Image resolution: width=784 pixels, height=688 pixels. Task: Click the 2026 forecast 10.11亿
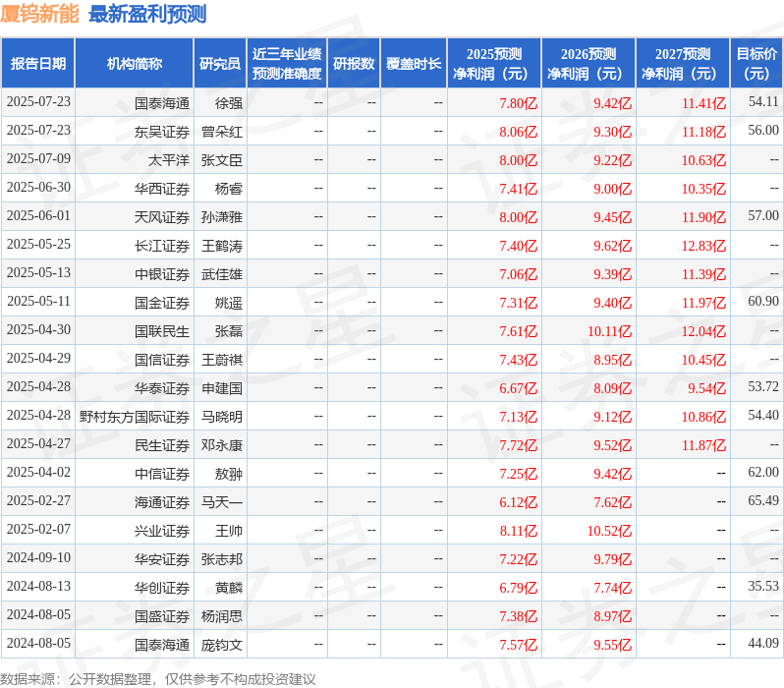609,331
